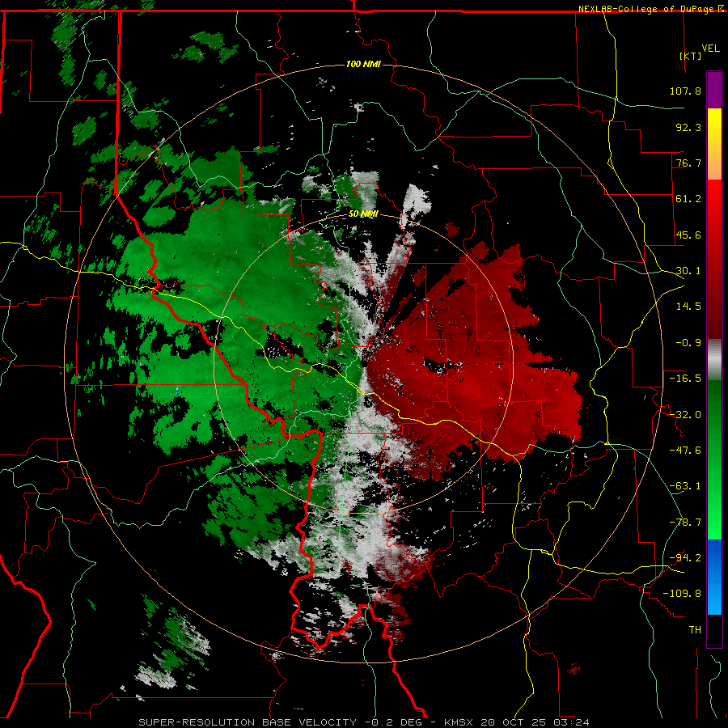The image size is (728, 728).
Task: Select the 92.3 value on velocity scale
Action: tap(688, 127)
